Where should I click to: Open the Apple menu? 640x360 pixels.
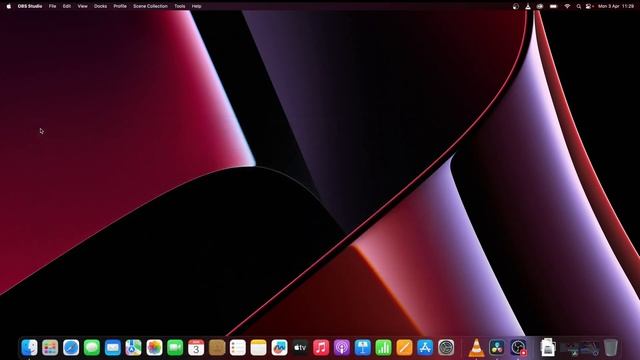click(x=9, y=6)
